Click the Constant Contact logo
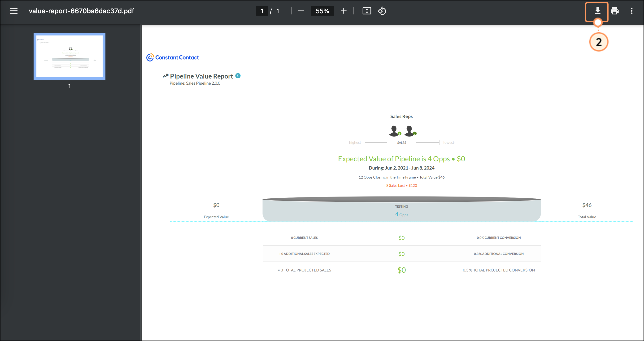 pos(173,57)
